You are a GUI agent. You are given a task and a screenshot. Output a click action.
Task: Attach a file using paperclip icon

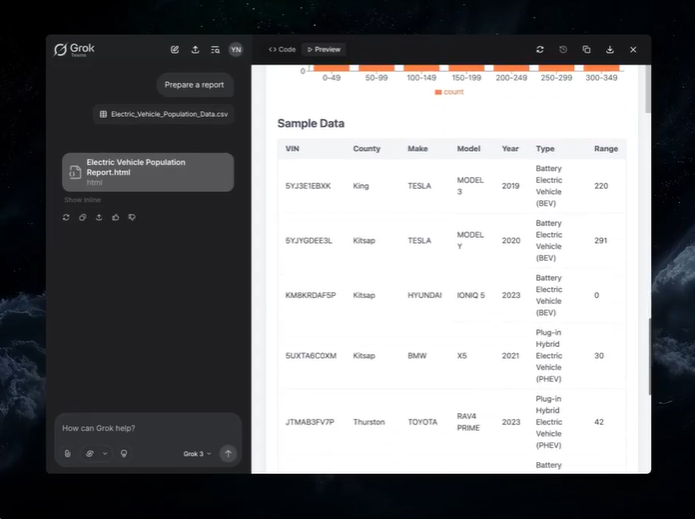pos(67,453)
